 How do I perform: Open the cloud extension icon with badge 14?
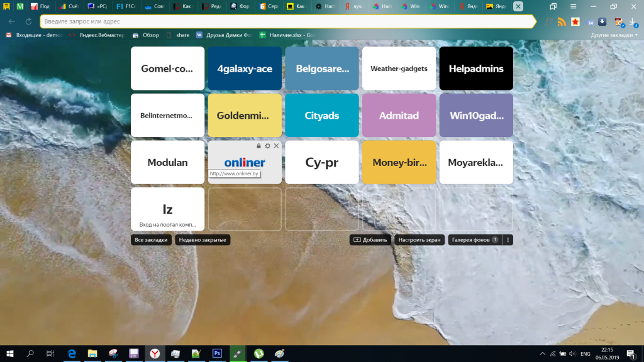(589, 23)
